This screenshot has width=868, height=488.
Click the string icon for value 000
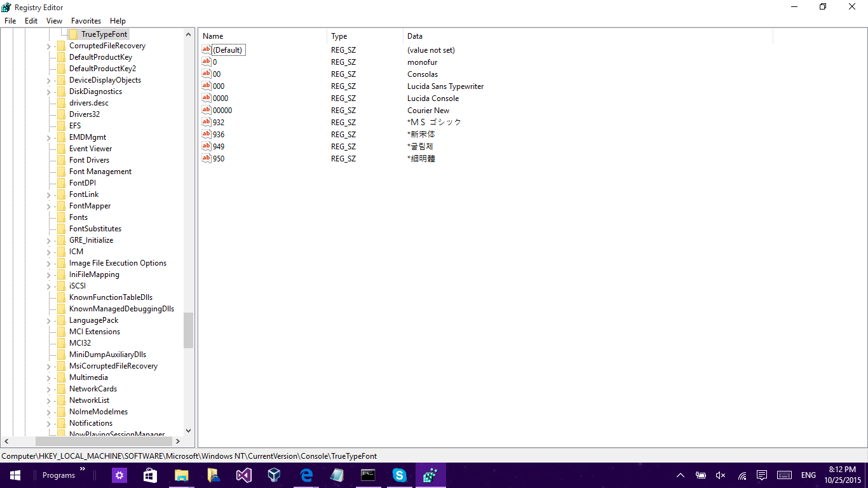point(206,86)
